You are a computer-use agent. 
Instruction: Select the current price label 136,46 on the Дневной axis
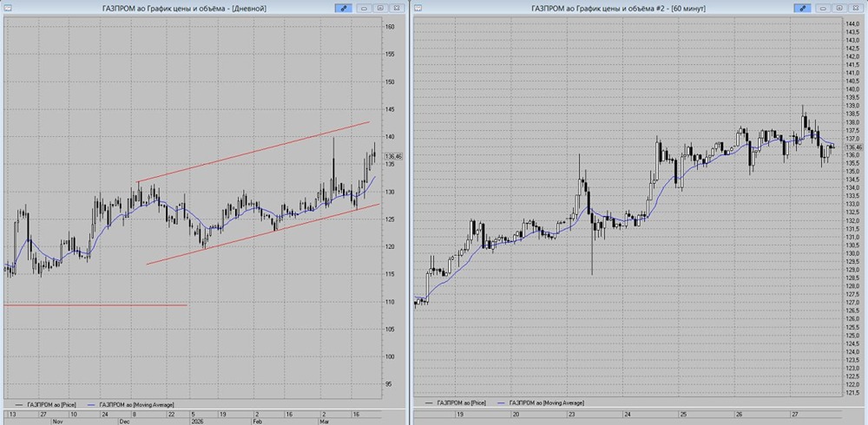coord(395,157)
